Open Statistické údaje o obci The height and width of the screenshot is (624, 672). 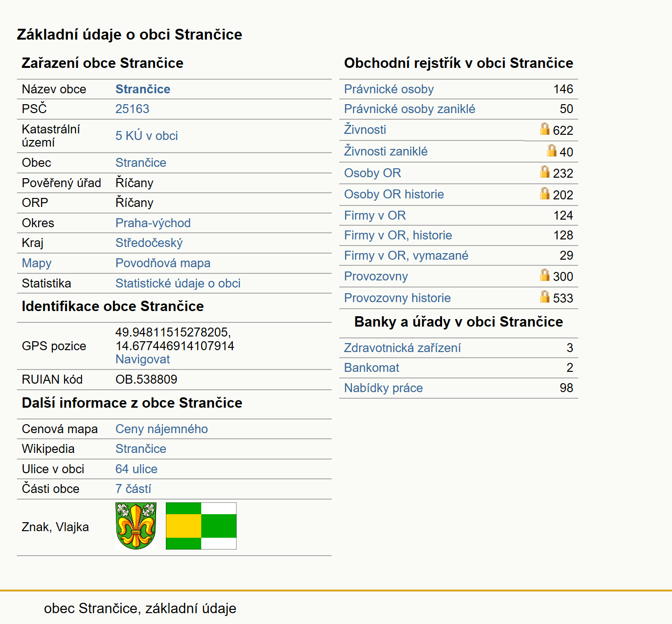178,283
